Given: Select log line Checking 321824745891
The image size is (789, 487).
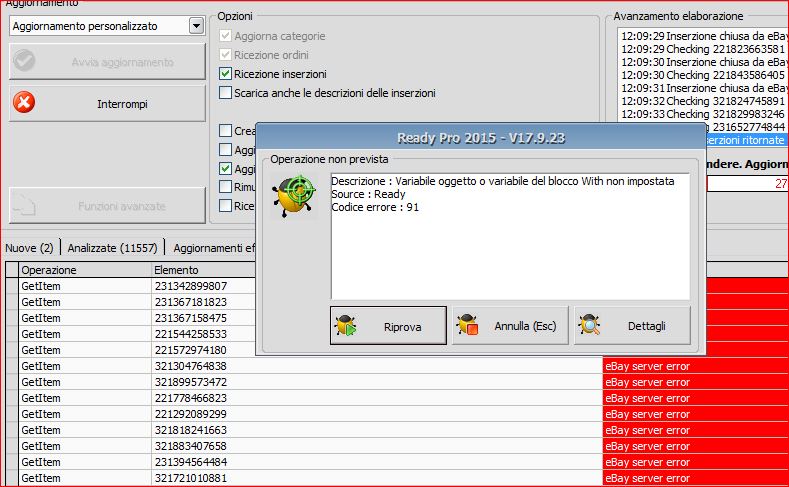Looking at the screenshot, I should [703, 101].
